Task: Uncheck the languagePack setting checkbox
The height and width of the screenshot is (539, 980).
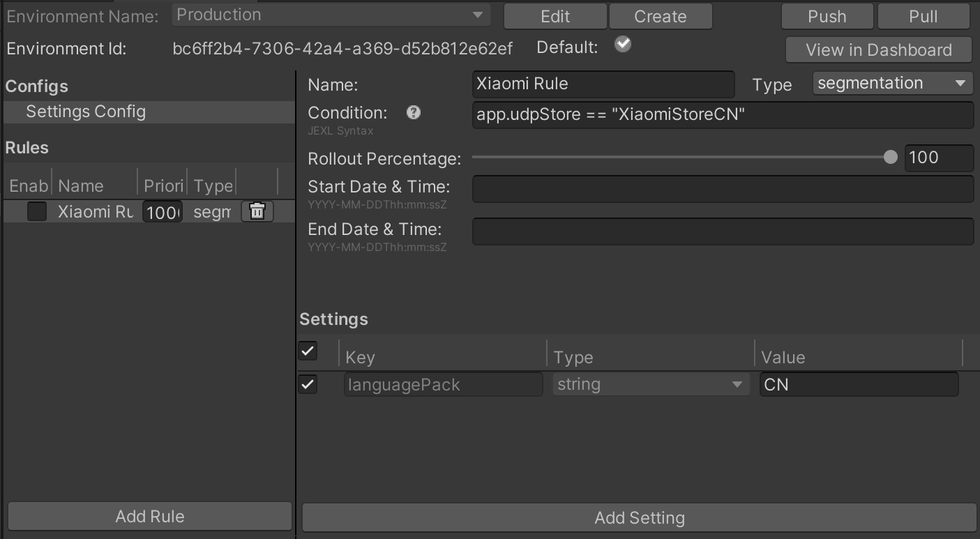Action: pyautogui.click(x=308, y=384)
